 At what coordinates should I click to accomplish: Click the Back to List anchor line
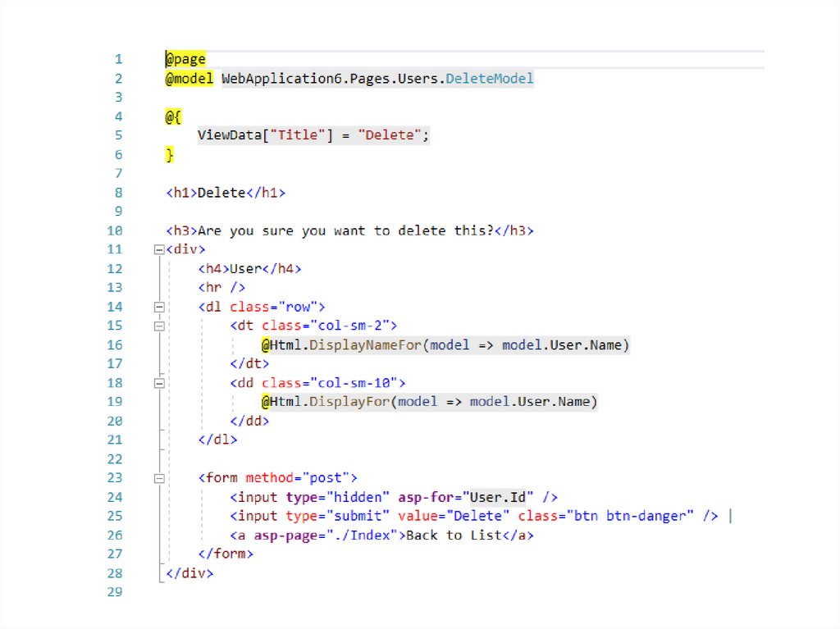382,536
